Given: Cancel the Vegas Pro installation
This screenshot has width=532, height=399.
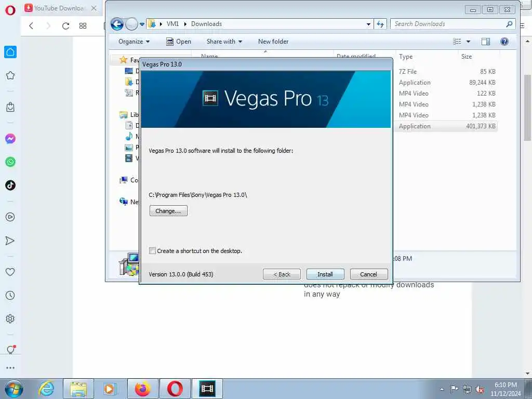Looking at the screenshot, I should coord(368,274).
